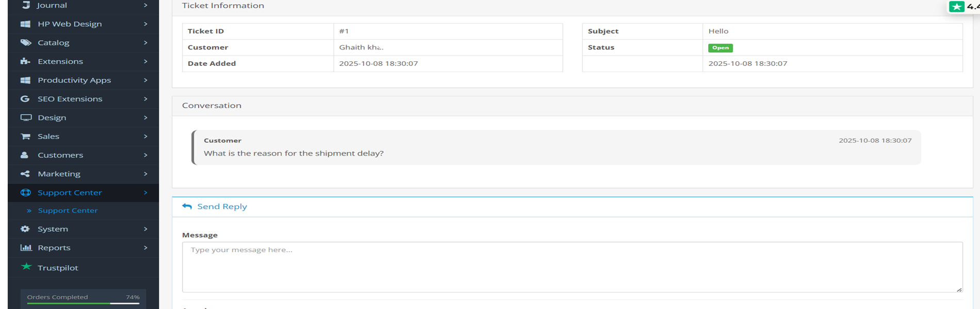This screenshot has width=980, height=309.
Task: Click the Send Reply heading
Action: (x=222, y=207)
